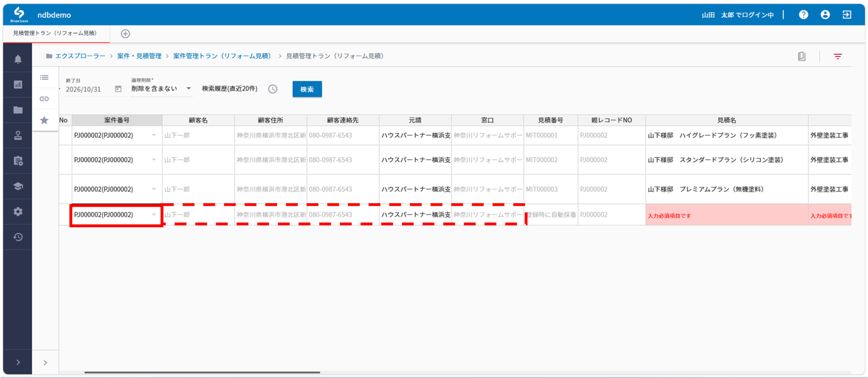Click the list view icon in the side panel
Image resolution: width=868 pixels, height=378 pixels.
(x=44, y=78)
